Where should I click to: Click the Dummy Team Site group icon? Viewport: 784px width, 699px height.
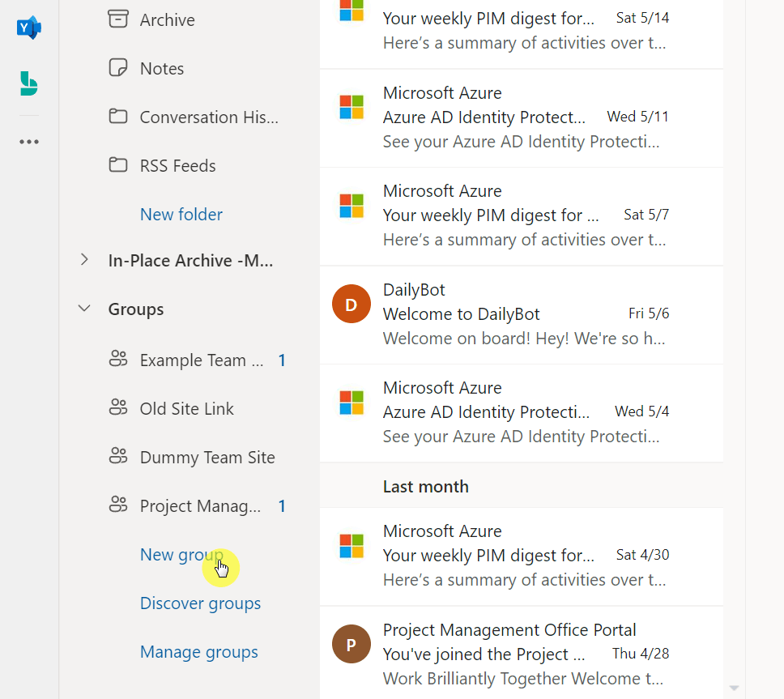click(118, 457)
